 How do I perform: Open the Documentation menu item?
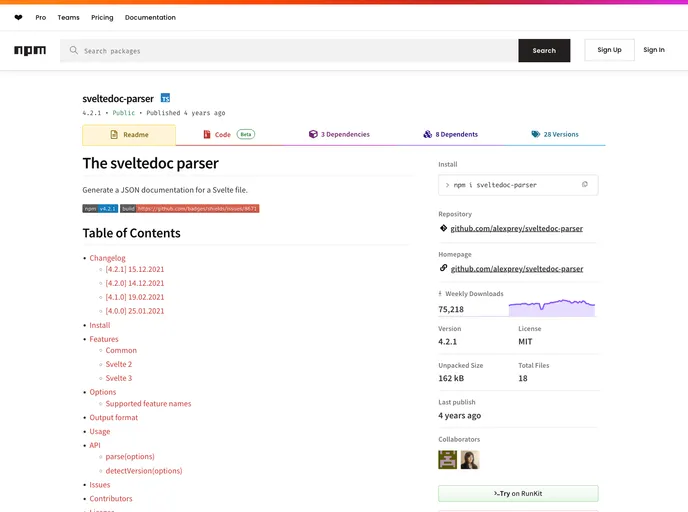click(x=150, y=18)
